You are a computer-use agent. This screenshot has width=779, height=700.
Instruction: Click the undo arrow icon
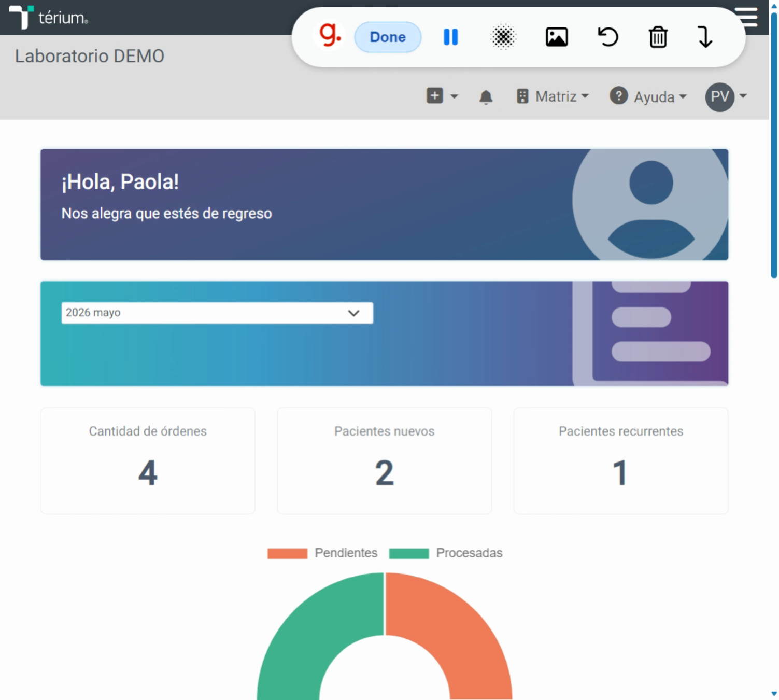(607, 37)
